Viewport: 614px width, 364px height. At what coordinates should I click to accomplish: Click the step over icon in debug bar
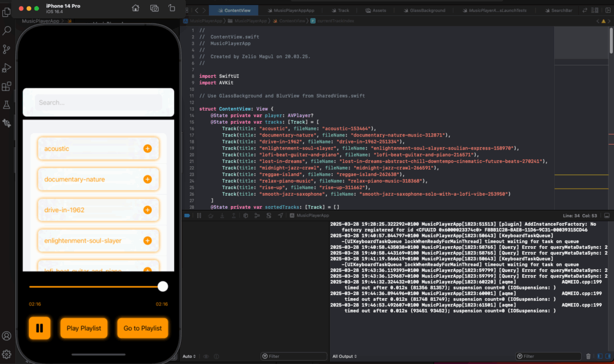(x=211, y=215)
